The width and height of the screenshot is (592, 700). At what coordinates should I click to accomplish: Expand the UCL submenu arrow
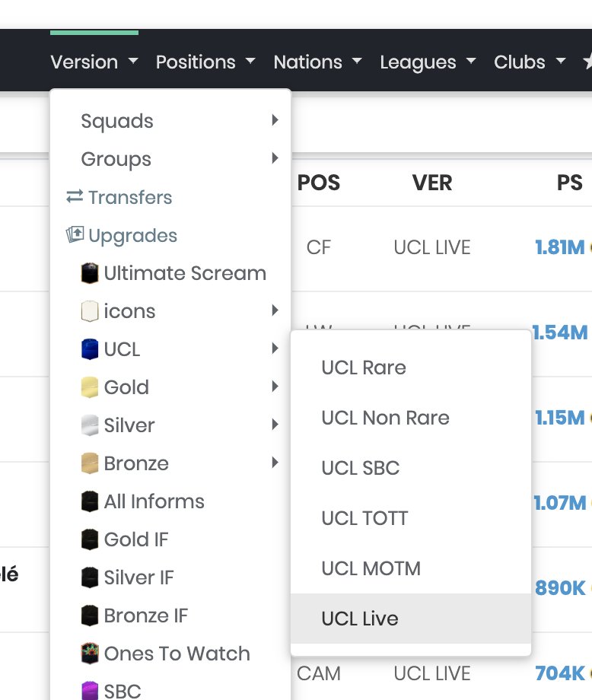275,348
